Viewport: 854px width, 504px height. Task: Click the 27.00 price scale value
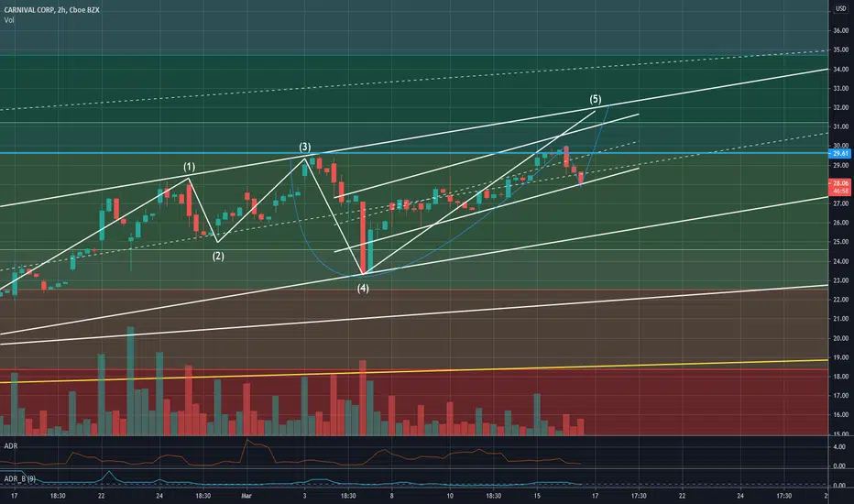coord(840,203)
